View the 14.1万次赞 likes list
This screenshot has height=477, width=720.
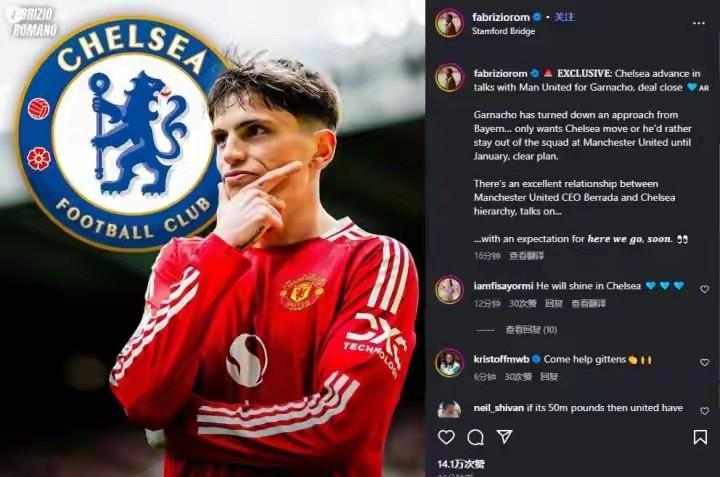pyautogui.click(x=461, y=464)
